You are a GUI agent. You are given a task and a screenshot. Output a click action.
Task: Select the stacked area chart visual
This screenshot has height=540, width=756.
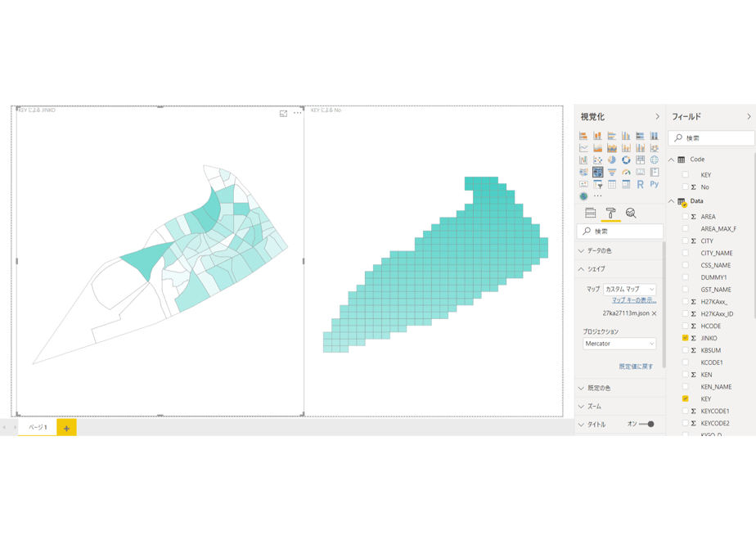[612, 147]
